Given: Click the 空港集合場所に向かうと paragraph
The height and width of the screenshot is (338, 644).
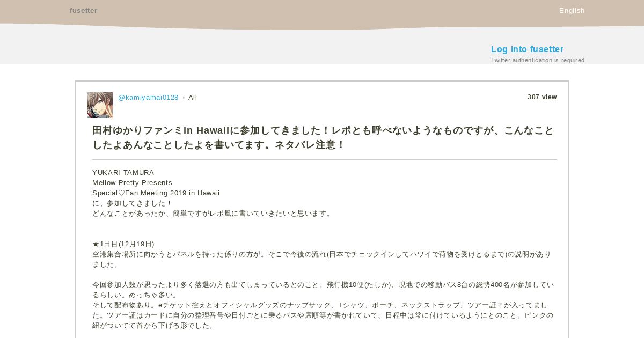Looking at the screenshot, I should [322, 259].
